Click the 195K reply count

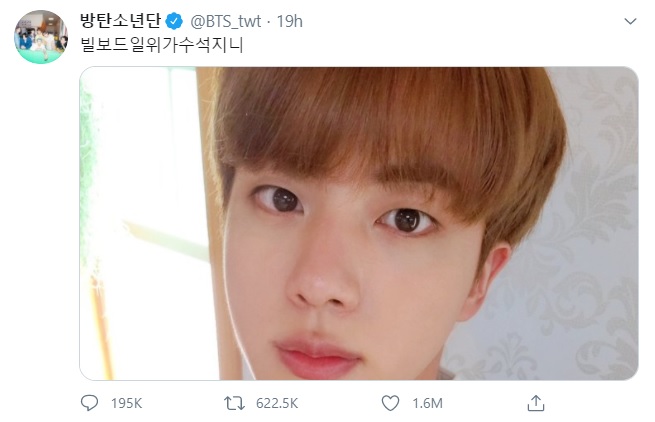pos(124,402)
